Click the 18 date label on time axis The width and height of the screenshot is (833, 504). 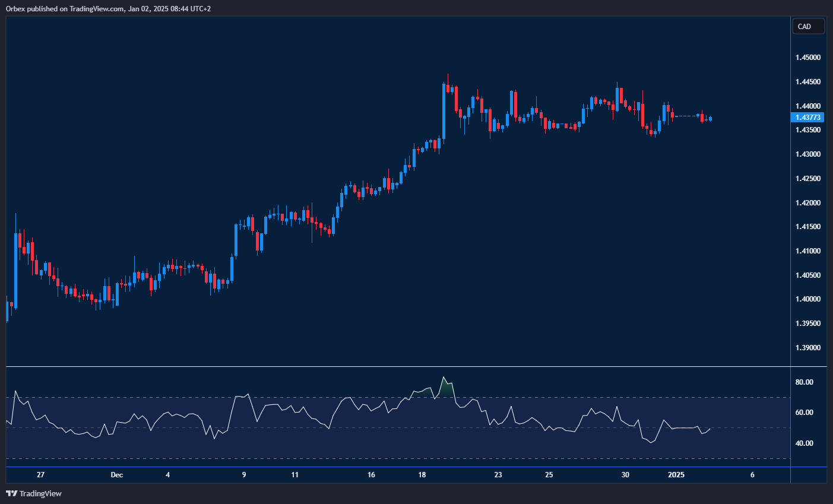(422, 475)
